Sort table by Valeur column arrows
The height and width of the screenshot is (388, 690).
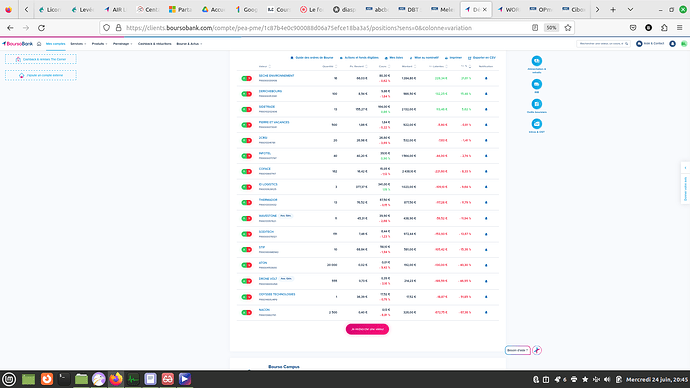tap(270, 66)
